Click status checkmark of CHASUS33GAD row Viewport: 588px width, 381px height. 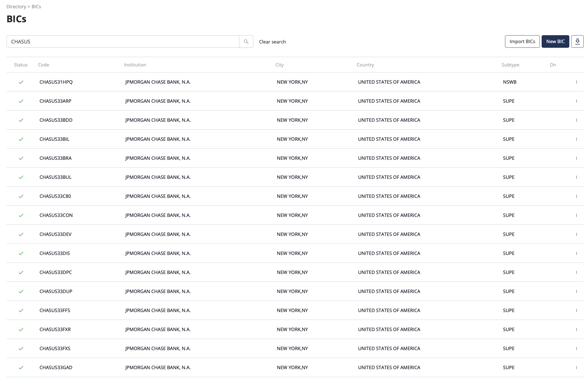tap(21, 368)
